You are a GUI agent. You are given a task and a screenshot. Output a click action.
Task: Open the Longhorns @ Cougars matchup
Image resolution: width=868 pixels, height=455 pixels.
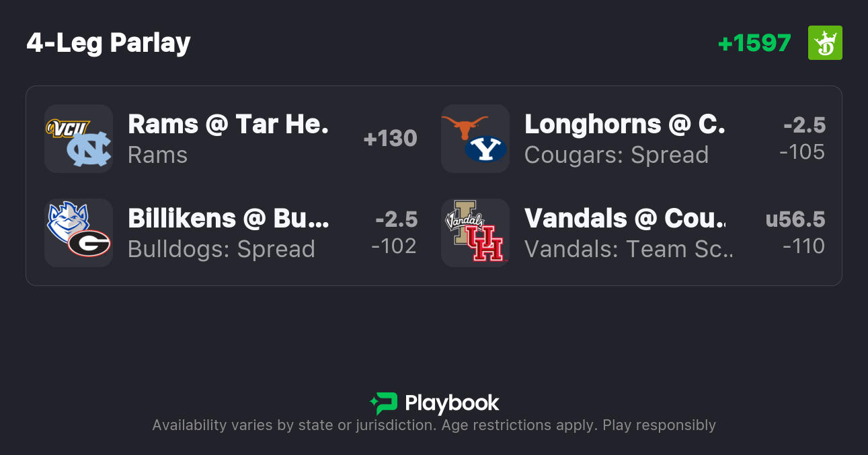625,125
